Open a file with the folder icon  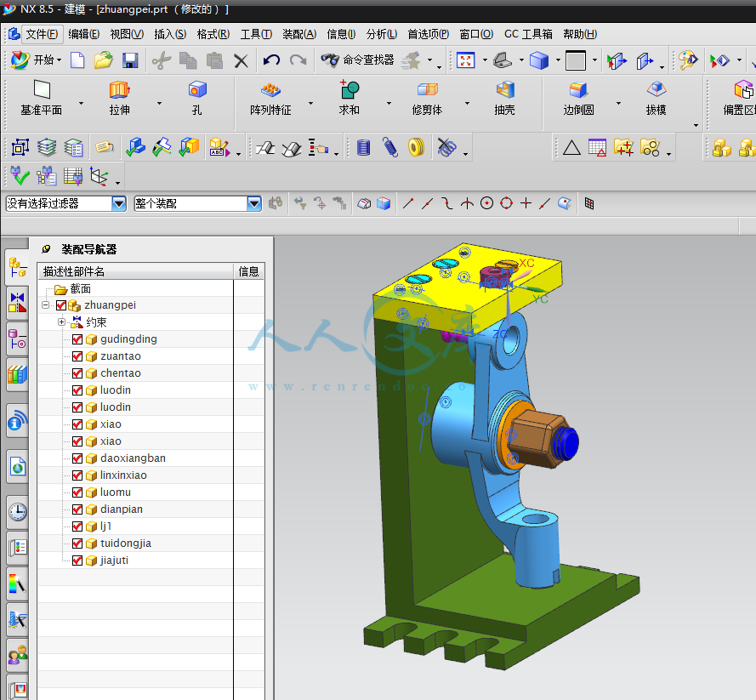coord(103,60)
